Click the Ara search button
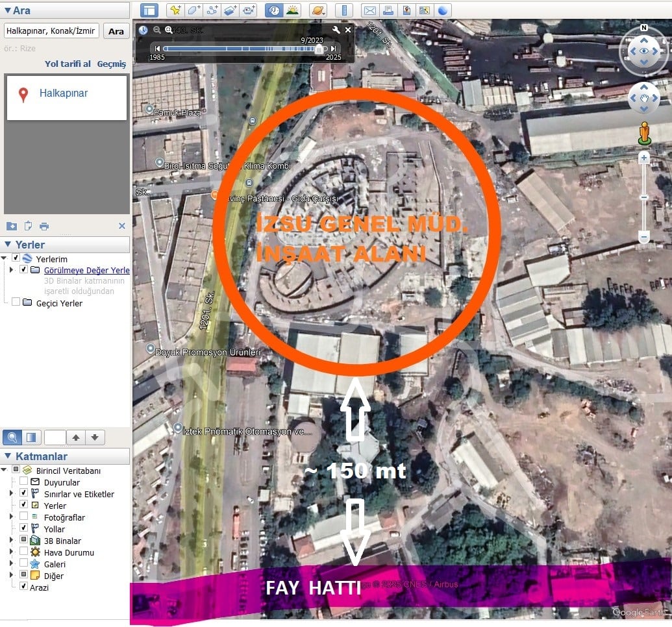Image resolution: width=672 pixels, height=627 pixels. (116, 31)
